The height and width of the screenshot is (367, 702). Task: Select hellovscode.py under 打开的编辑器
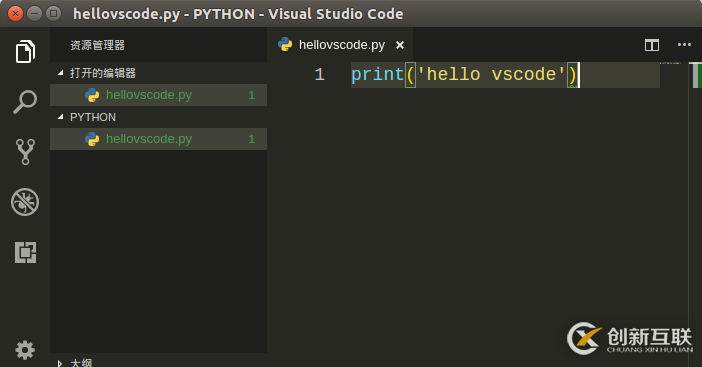[x=158, y=95]
